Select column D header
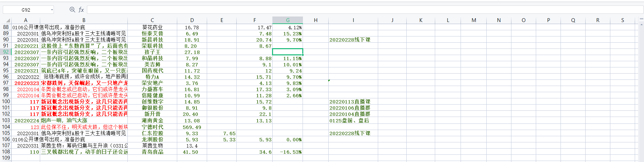This screenshot has width=644, height=162. (x=192, y=20)
